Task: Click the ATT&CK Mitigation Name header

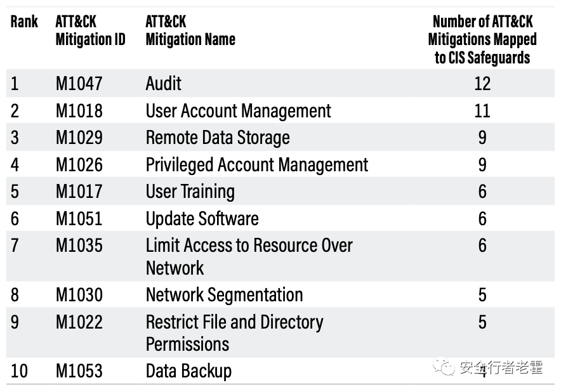Action: click(190, 30)
